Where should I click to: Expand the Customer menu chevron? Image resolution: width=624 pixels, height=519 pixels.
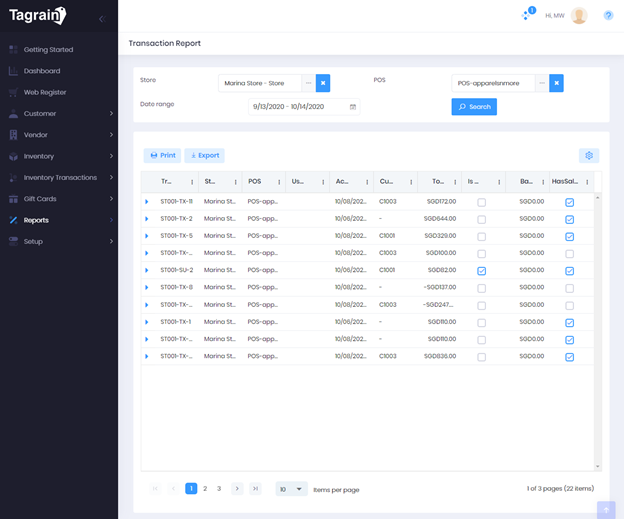coord(111,113)
